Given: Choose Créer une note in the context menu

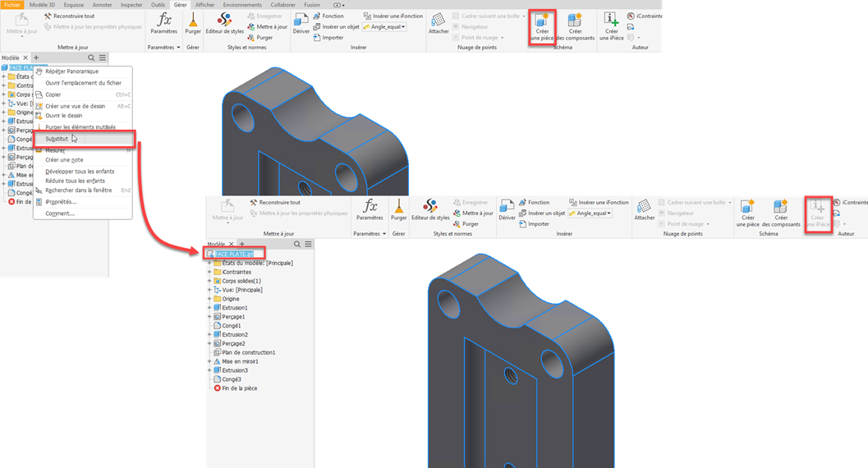Looking at the screenshot, I should coord(83,160).
